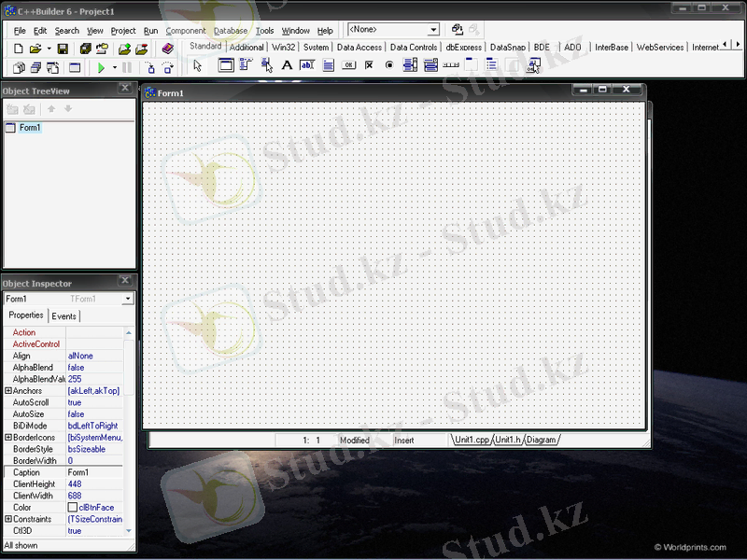Click the View Unit toolbar icon
Viewport: 747px width, 560px height.
coord(19,67)
